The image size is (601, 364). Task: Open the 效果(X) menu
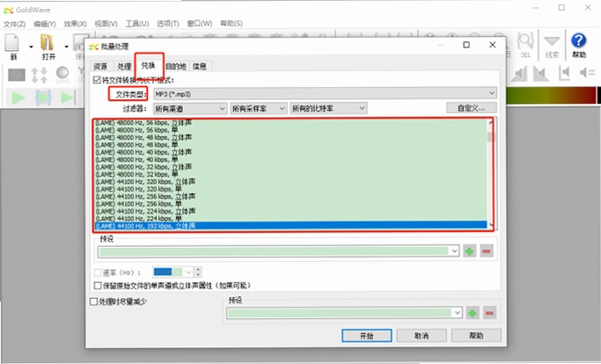[75, 24]
